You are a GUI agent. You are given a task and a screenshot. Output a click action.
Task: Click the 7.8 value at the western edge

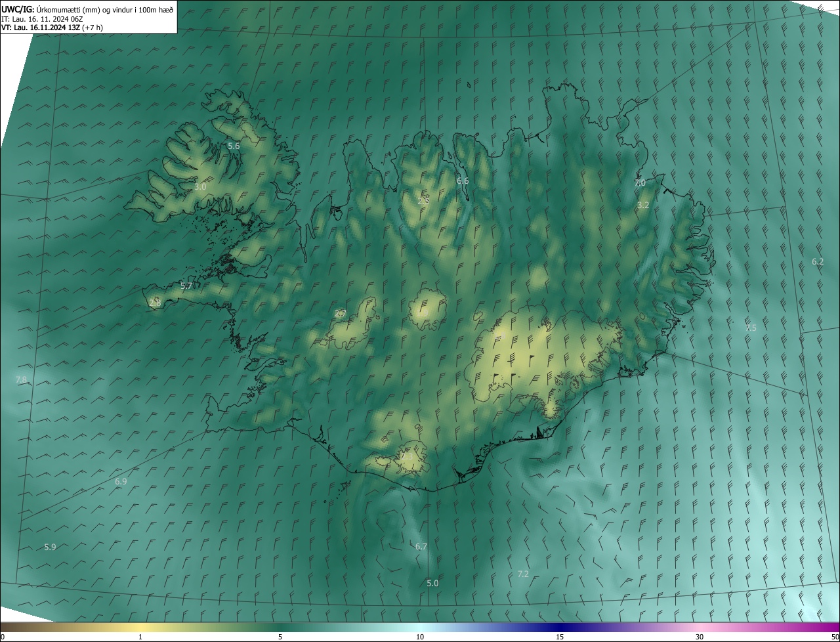click(21, 380)
